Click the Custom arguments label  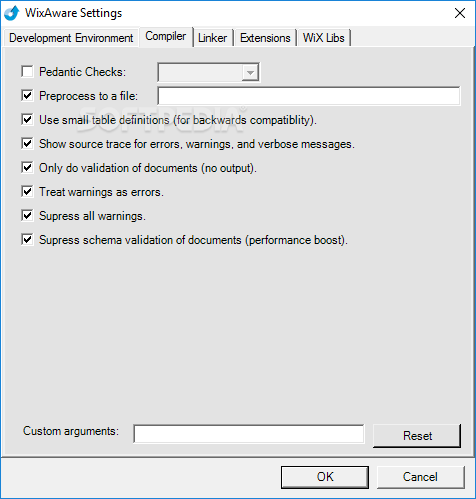tap(71, 431)
